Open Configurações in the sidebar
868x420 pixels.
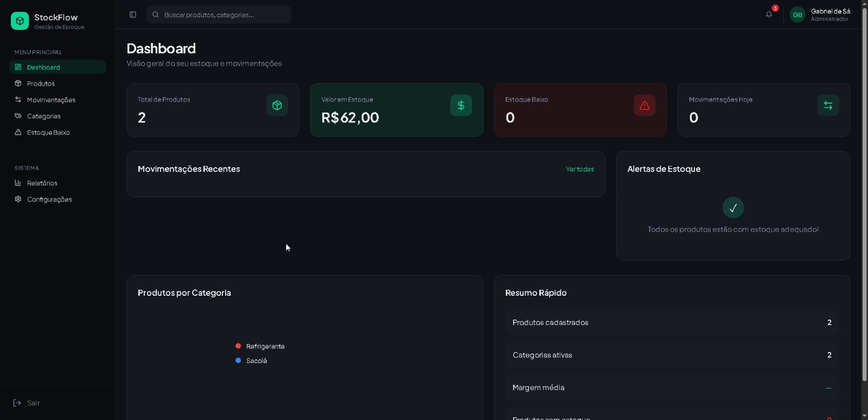coord(49,200)
